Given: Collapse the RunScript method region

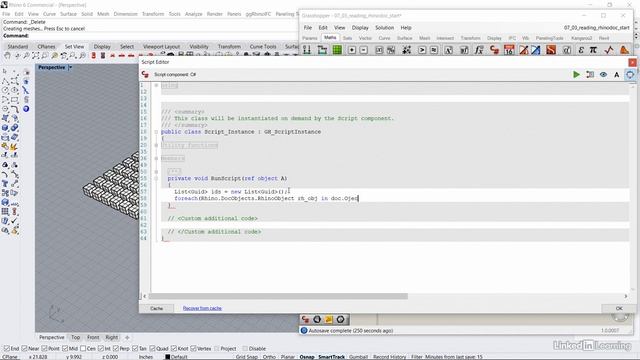Looking at the screenshot, I should (x=156, y=178).
